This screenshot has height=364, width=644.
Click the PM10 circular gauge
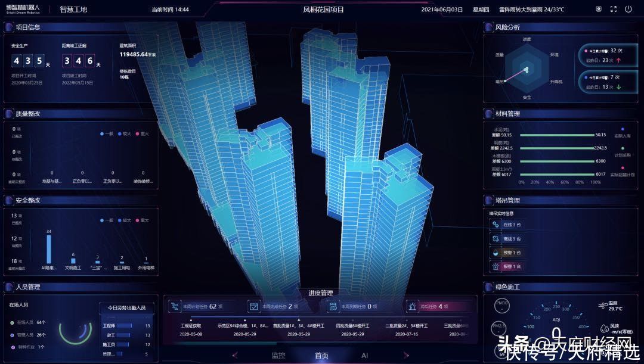point(502,307)
